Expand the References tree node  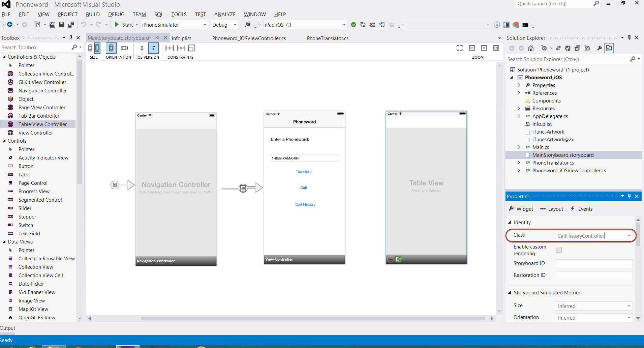pyautogui.click(x=519, y=93)
